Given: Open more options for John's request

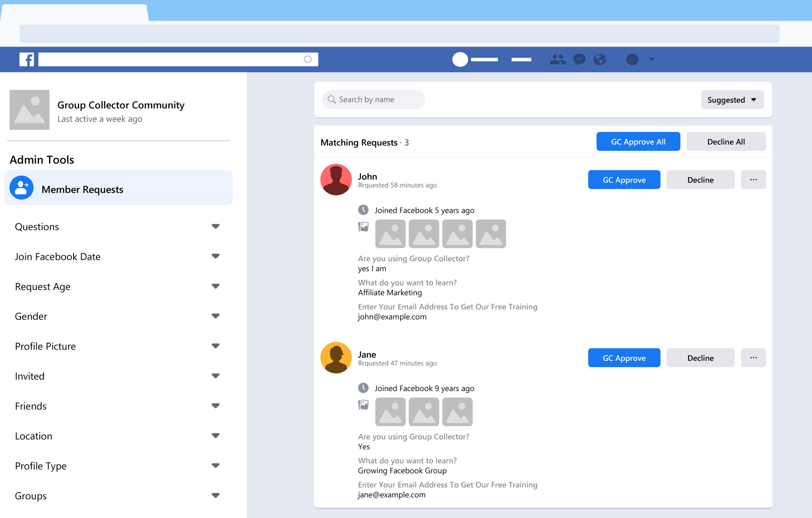Looking at the screenshot, I should click(753, 180).
